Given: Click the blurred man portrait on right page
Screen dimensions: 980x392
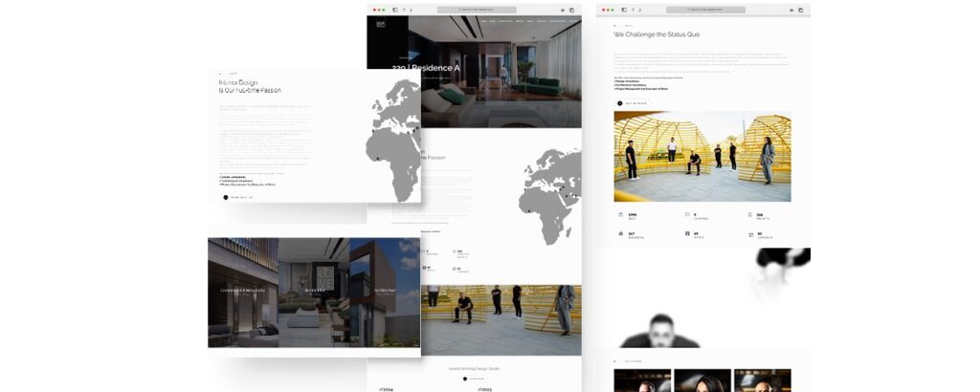Looking at the screenshot, I should coord(659,332).
